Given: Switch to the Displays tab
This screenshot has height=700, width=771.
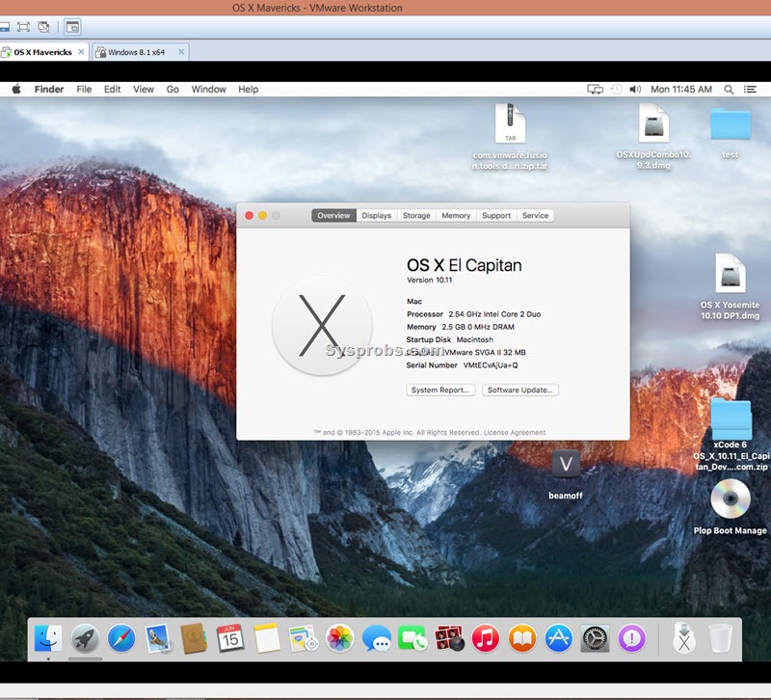Looking at the screenshot, I should tap(376, 215).
